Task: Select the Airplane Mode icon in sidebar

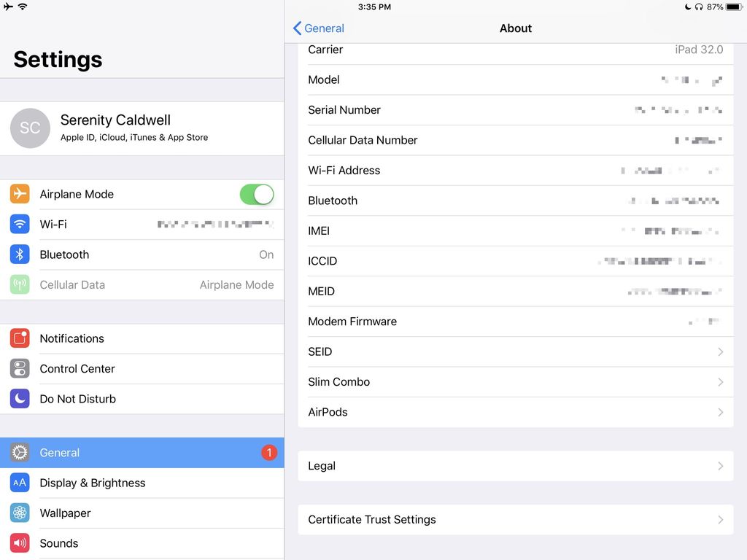Action: (x=18, y=194)
